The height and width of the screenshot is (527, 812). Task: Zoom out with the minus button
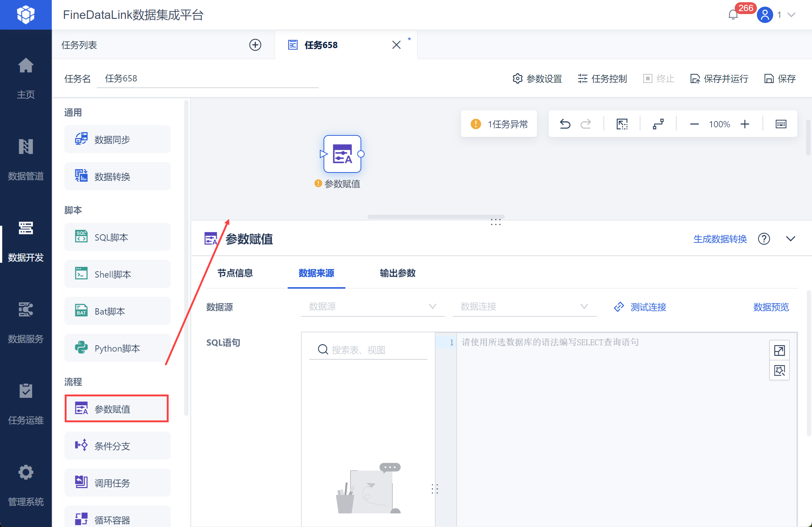pyautogui.click(x=694, y=124)
